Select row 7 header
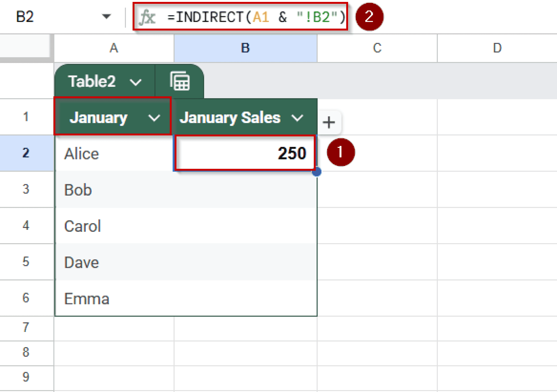 coord(26,327)
